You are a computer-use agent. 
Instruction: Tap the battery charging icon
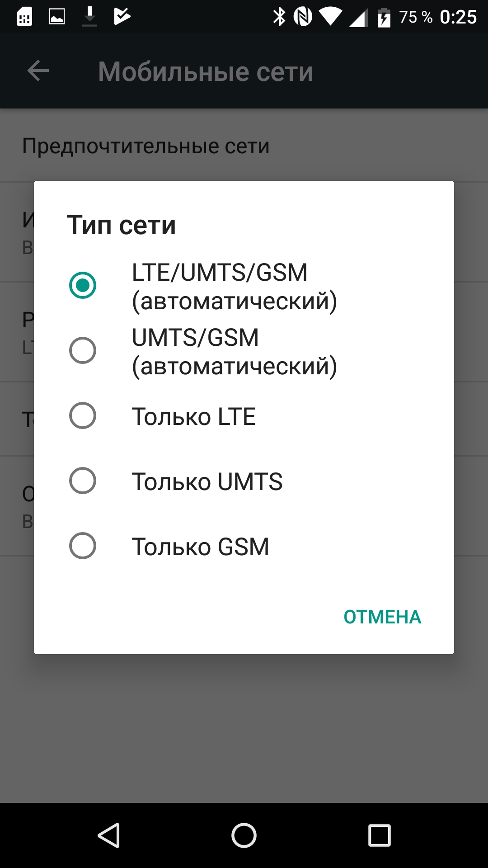pos(384,18)
